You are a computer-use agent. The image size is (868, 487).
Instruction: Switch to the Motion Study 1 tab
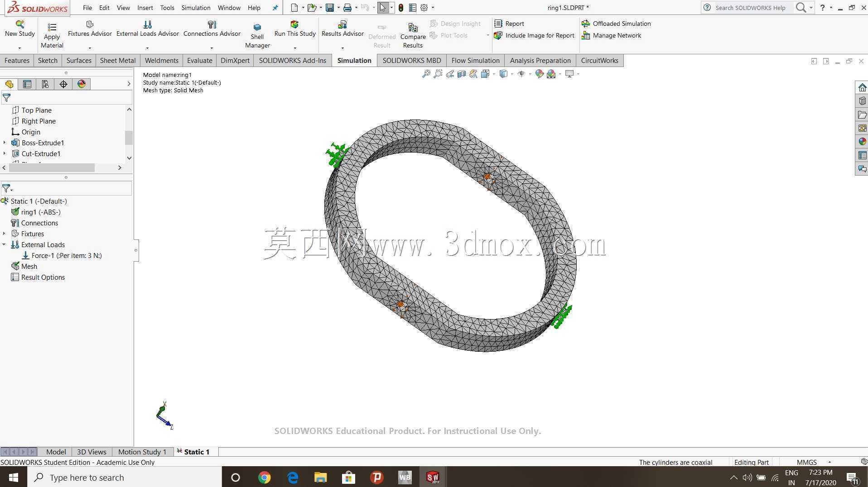142,452
